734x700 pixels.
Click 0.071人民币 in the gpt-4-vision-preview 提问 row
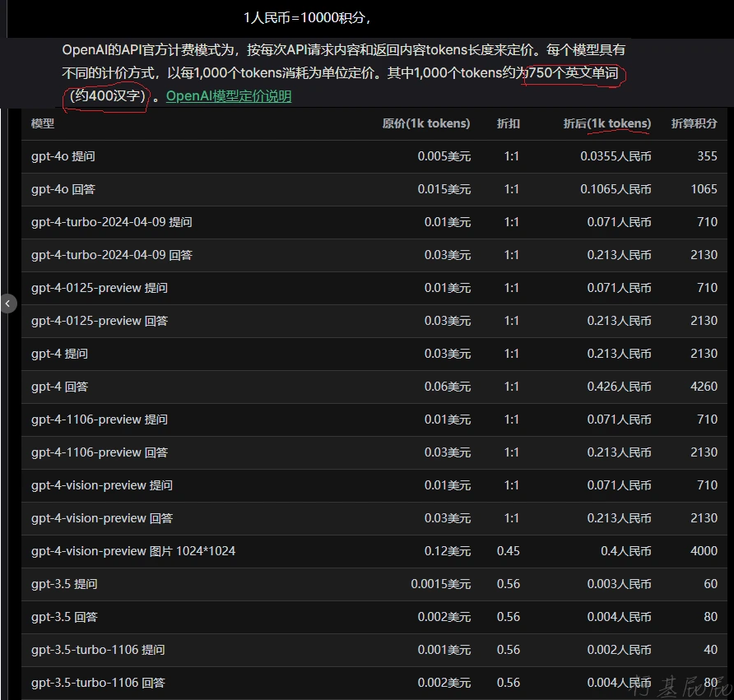[620, 485]
